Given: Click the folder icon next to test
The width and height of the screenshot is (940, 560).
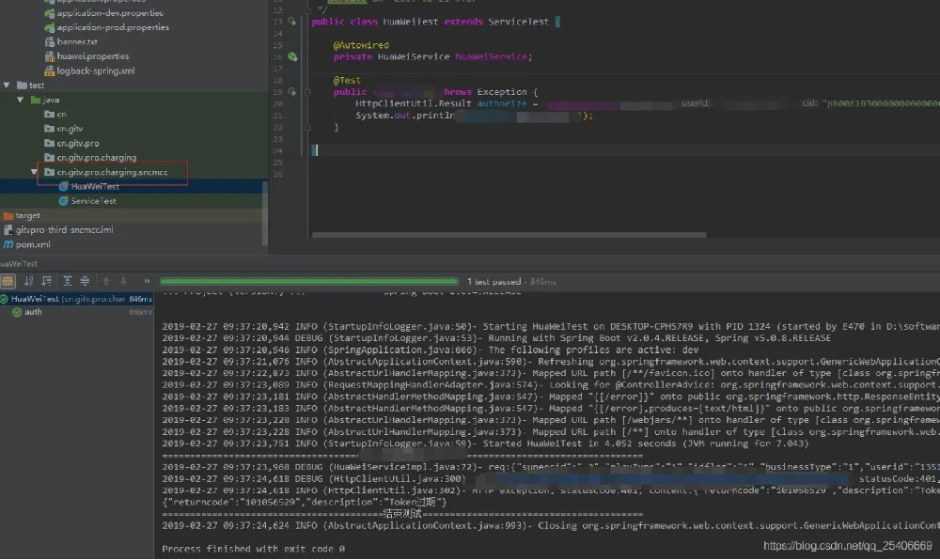Looking at the screenshot, I should [22, 86].
